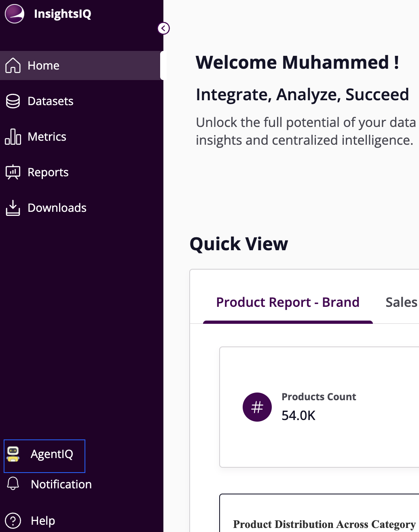Open the Datasets page from the sidebar label

tap(51, 101)
